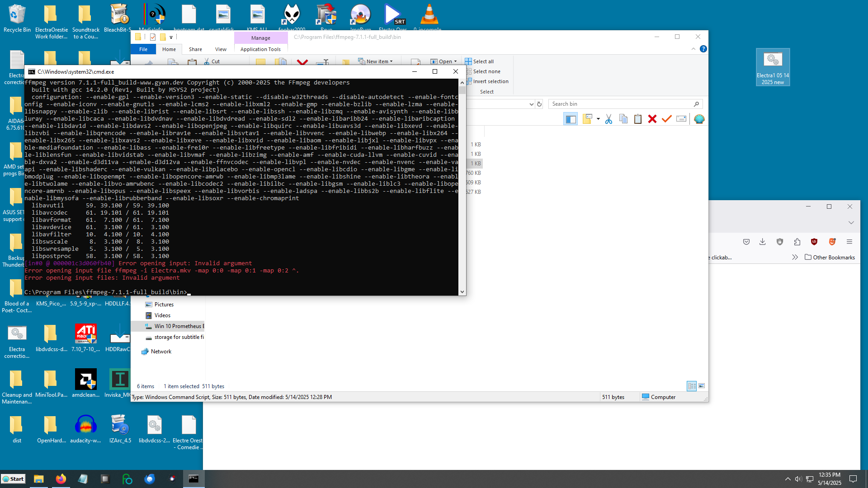Show more bookmarks with double chevron

pyautogui.click(x=795, y=257)
